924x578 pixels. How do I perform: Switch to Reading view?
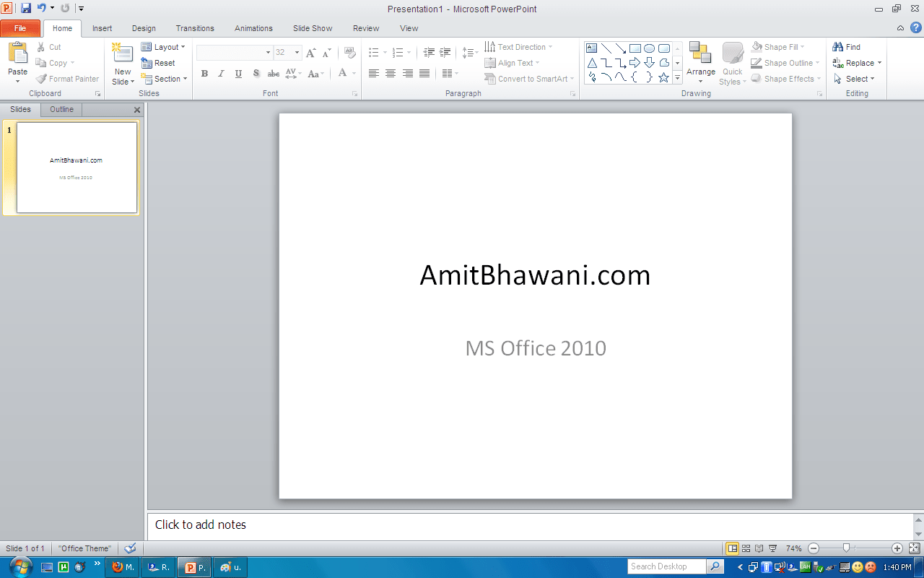[759, 548]
